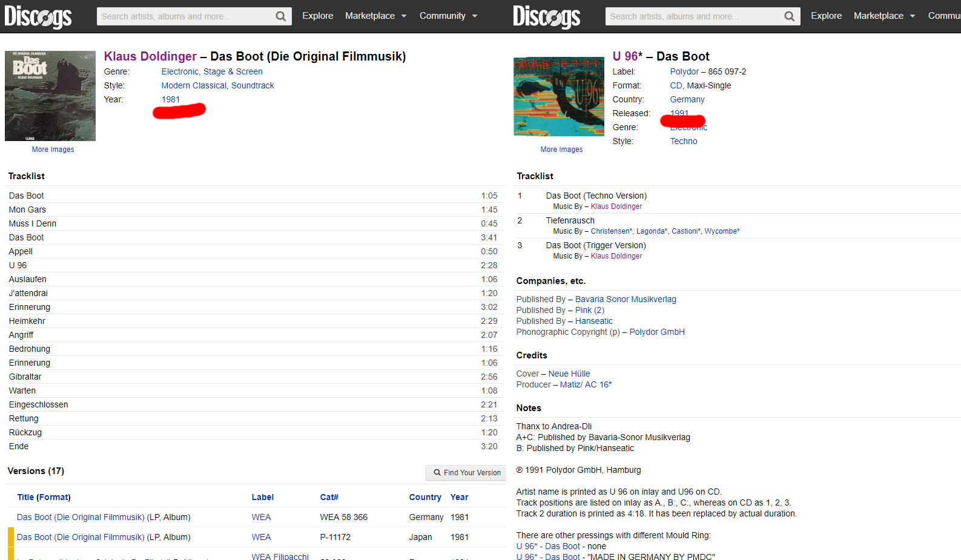
Task: Open the Klaus Doldinger artist link in the title
Action: [150, 56]
